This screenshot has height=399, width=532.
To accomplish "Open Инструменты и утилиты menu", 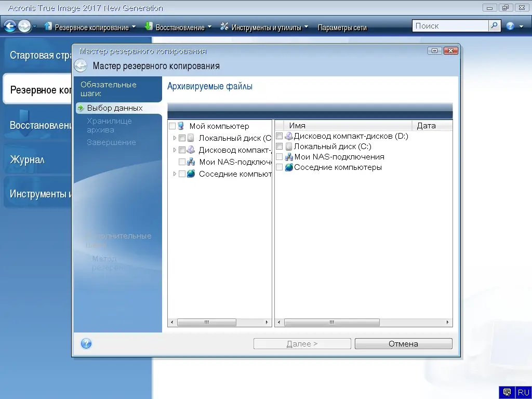I will tap(264, 27).
